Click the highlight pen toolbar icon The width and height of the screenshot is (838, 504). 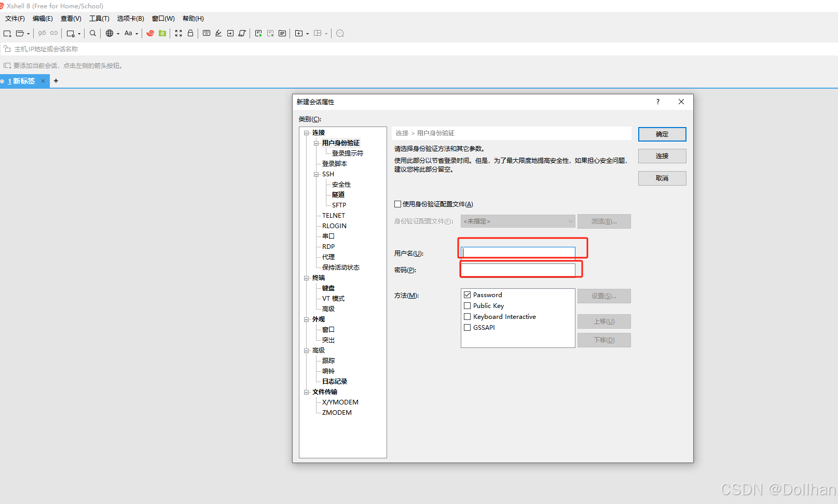tap(218, 33)
